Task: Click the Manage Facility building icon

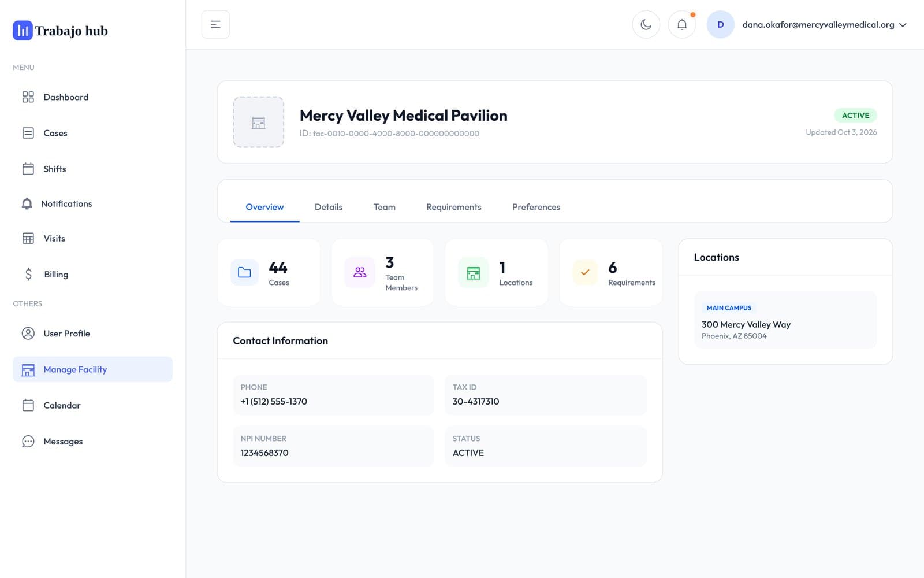Action: click(28, 370)
